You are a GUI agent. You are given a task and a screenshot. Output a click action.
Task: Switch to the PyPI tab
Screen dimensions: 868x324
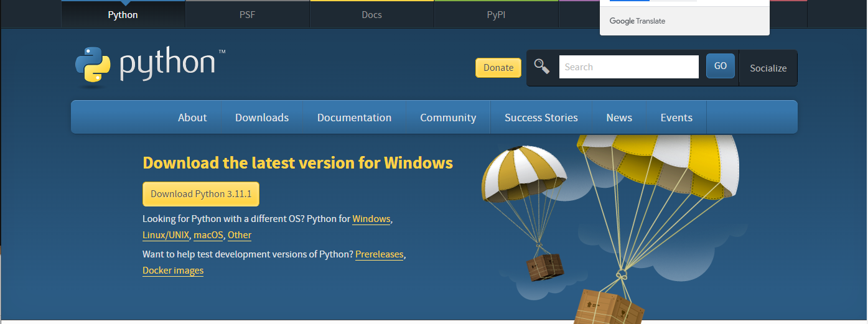496,14
